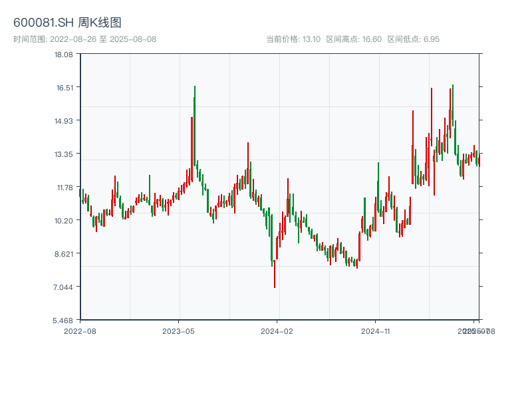Screen dimensions: 532x399
Task: Click the x-axis label 2024-02
Action: [277, 331]
